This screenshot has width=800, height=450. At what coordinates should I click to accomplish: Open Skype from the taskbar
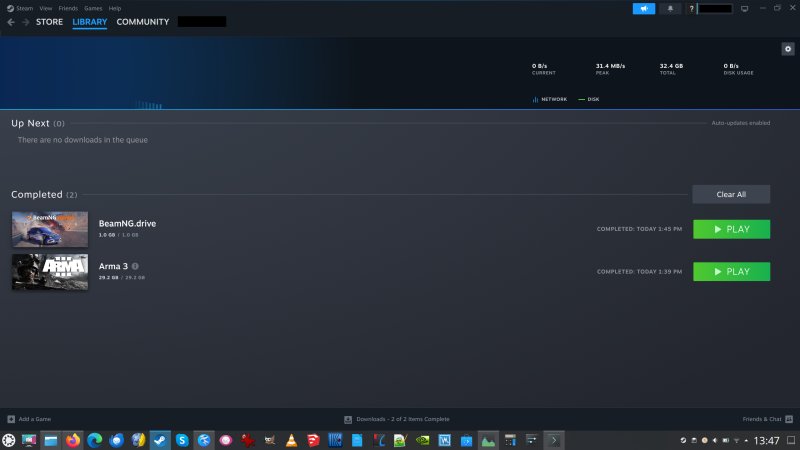[182, 440]
